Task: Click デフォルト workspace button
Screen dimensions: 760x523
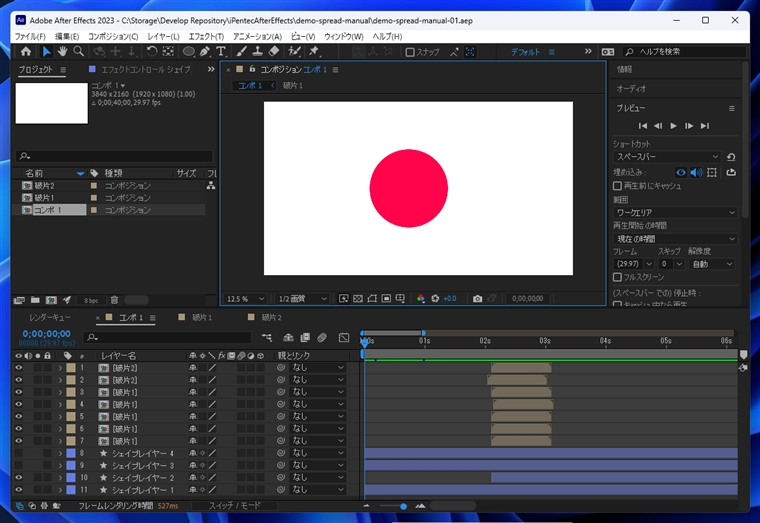Action: click(525, 52)
